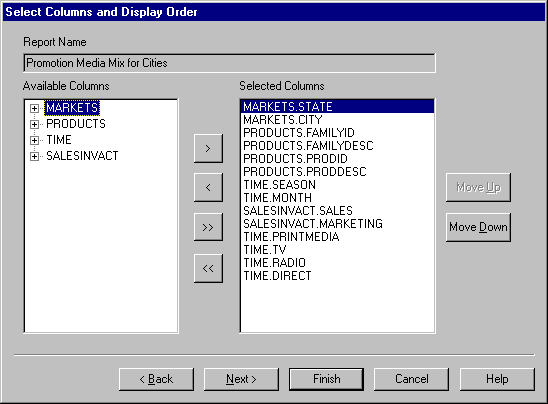Select PRODUCTS in Available Columns

[76, 124]
